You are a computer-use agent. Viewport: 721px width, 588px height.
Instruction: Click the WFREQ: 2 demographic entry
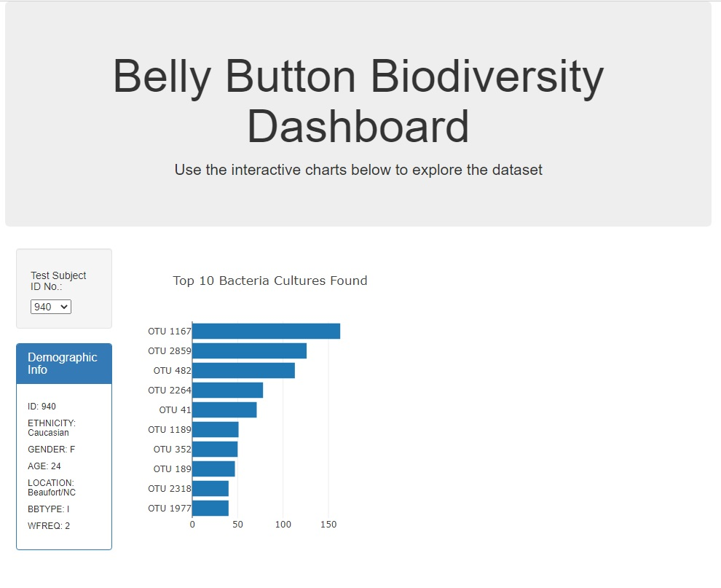coord(48,525)
